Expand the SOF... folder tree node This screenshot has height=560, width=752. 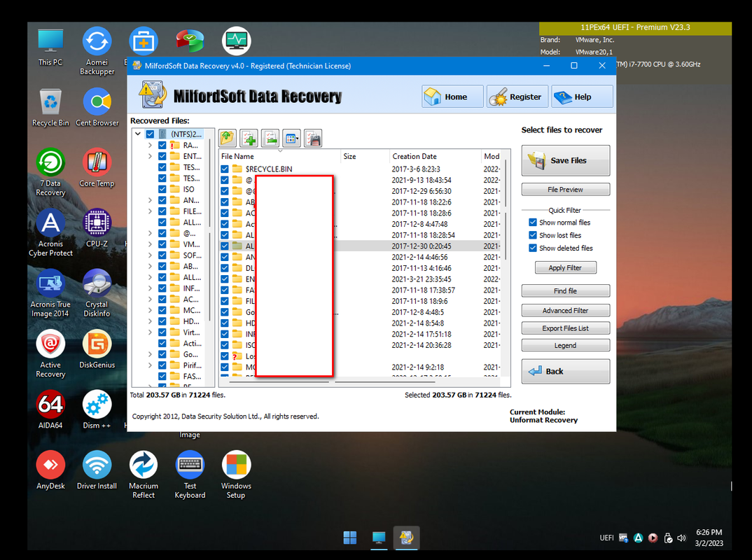[150, 255]
